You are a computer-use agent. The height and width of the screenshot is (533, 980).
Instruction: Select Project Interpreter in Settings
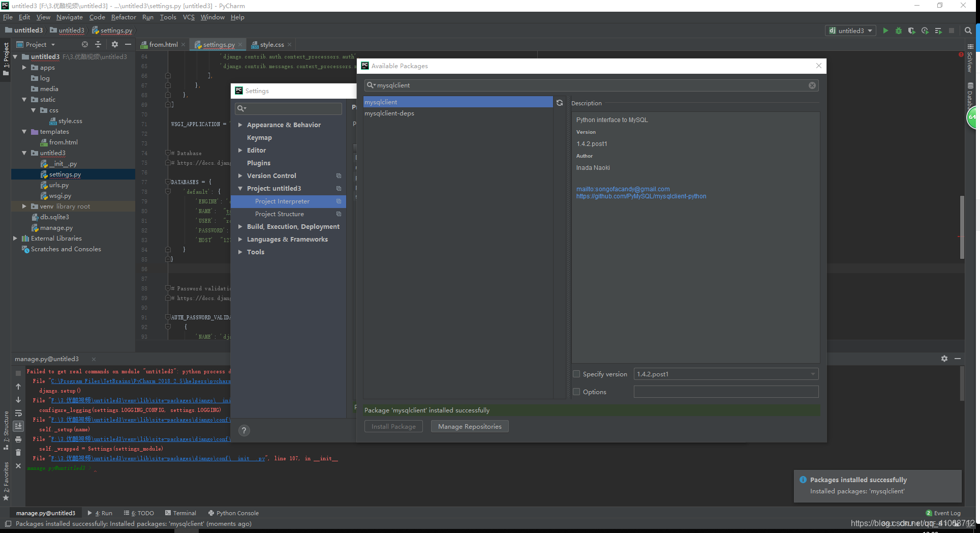[x=289, y=201]
